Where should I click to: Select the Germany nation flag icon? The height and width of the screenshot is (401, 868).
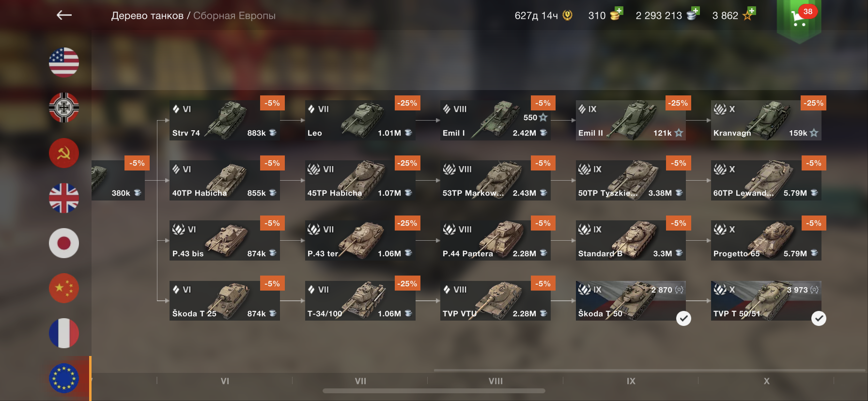click(x=64, y=108)
